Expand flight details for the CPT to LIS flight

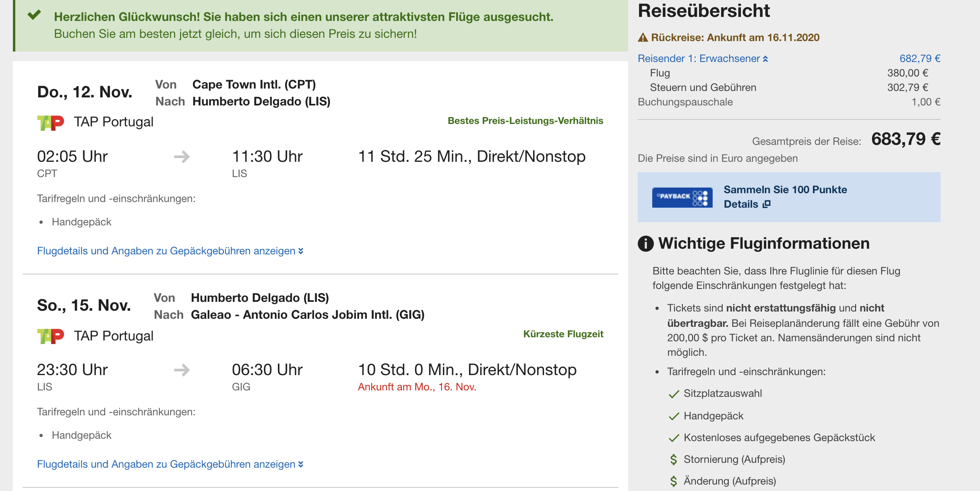[170, 251]
